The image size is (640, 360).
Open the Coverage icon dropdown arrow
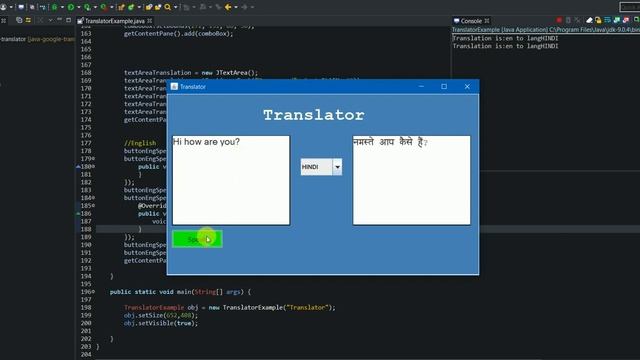95,7
